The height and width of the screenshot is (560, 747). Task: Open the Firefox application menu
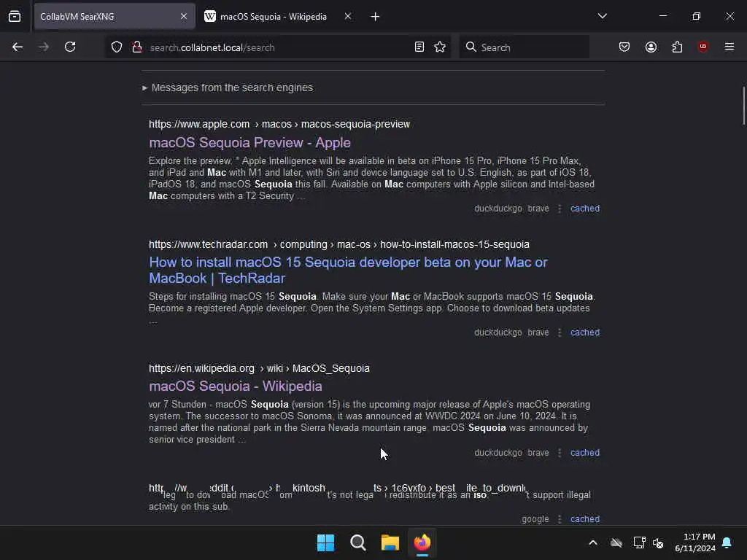(729, 47)
